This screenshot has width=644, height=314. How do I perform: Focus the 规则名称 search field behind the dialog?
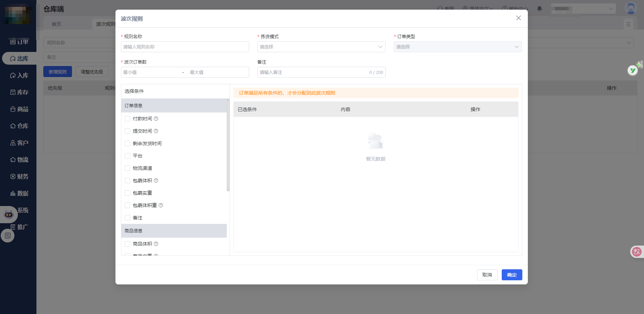[80, 43]
